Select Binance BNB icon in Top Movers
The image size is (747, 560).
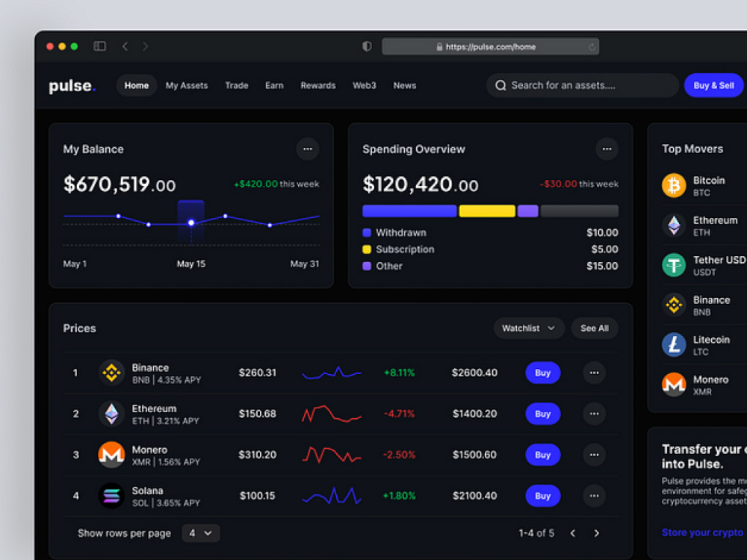click(x=674, y=305)
